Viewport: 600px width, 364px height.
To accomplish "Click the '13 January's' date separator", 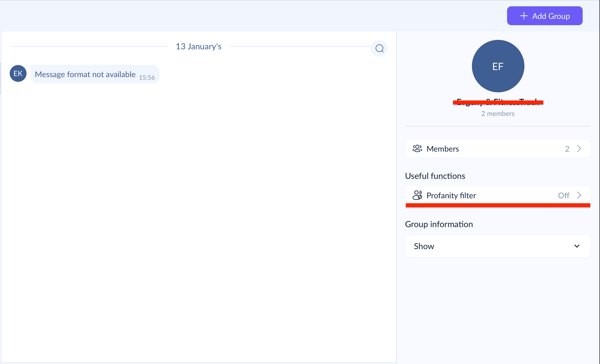I will (x=198, y=46).
